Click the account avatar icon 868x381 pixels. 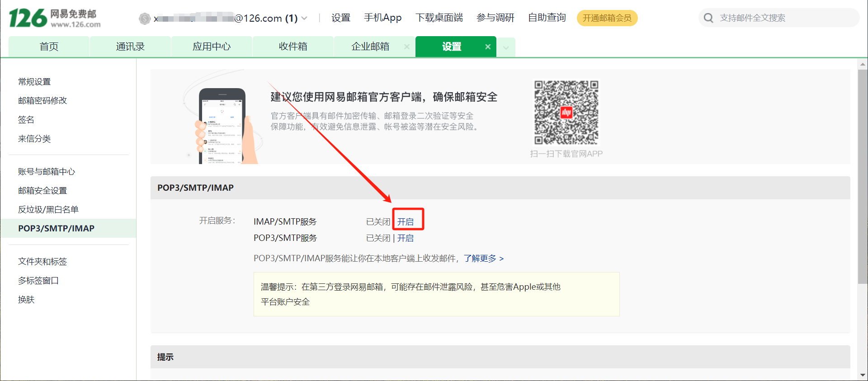tap(145, 19)
